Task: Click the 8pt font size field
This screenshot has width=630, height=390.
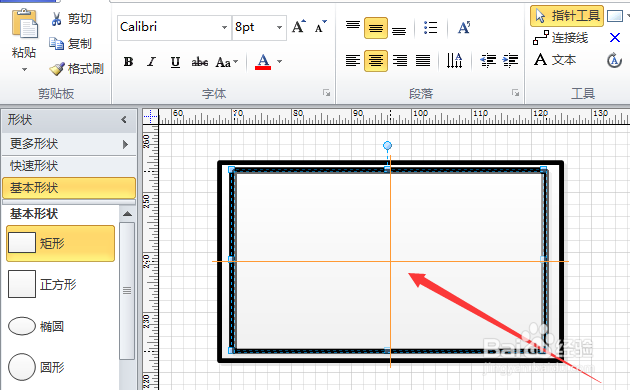Action: (x=253, y=27)
